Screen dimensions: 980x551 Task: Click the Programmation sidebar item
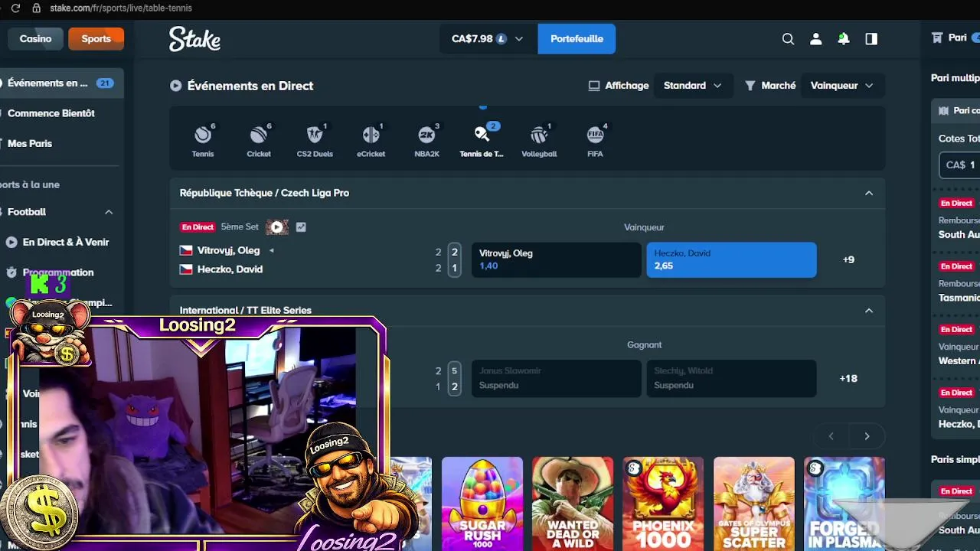tap(58, 272)
